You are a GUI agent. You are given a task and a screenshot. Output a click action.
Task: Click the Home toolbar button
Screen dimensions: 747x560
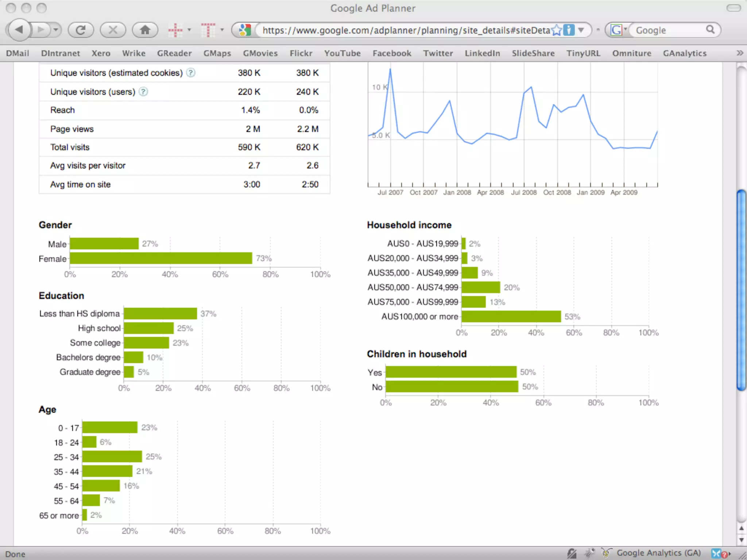click(145, 30)
